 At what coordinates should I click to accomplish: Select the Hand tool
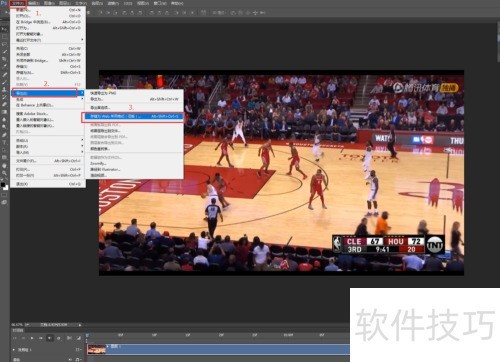coord(4,166)
